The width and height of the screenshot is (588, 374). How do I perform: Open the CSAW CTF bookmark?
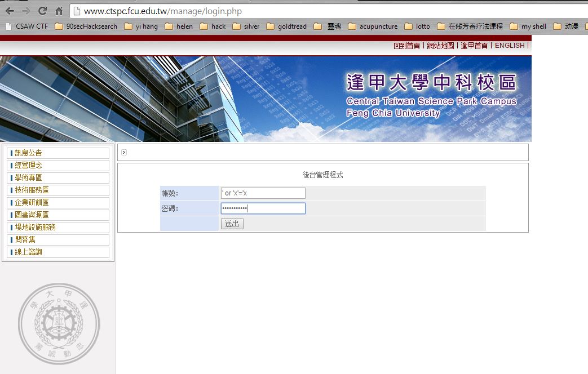tap(27, 26)
